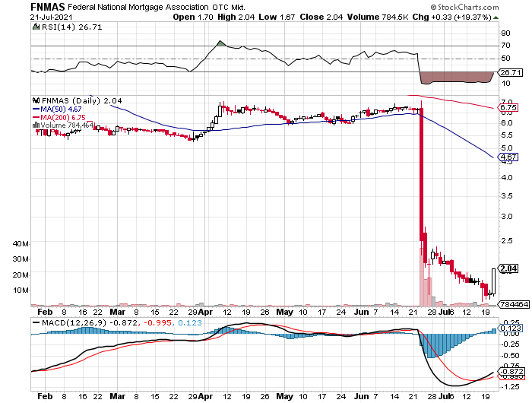Click the volume bars icon in legend
Screen dimensions: 532x403
[36, 125]
